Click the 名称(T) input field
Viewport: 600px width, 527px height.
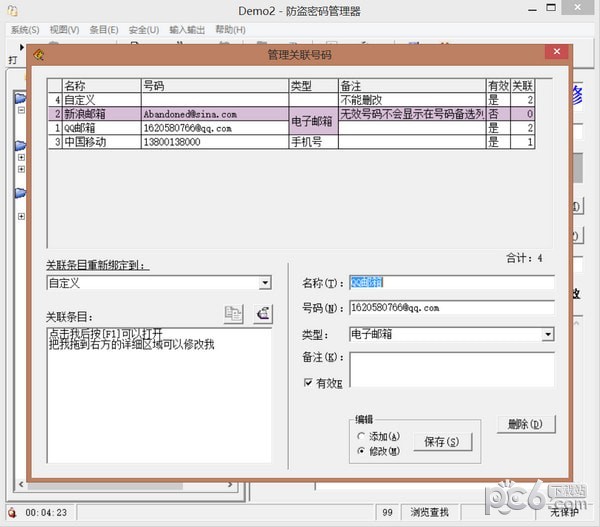[452, 283]
